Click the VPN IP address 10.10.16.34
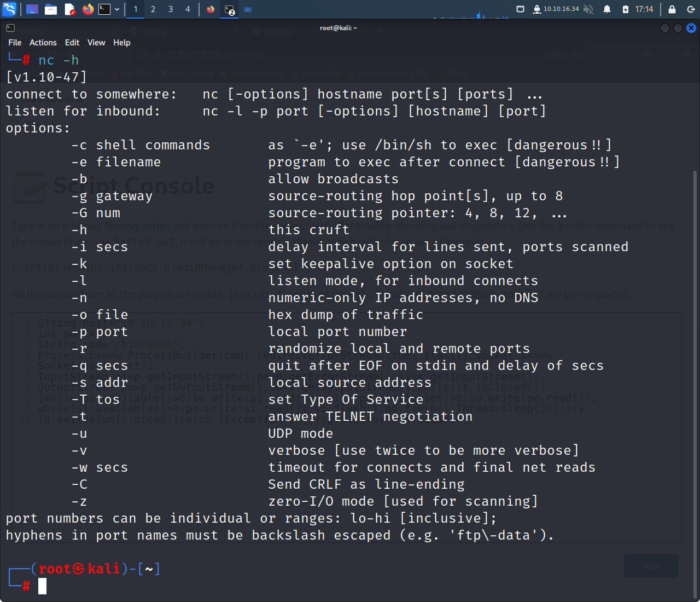Viewport: 700px width, 602px height. point(561,9)
